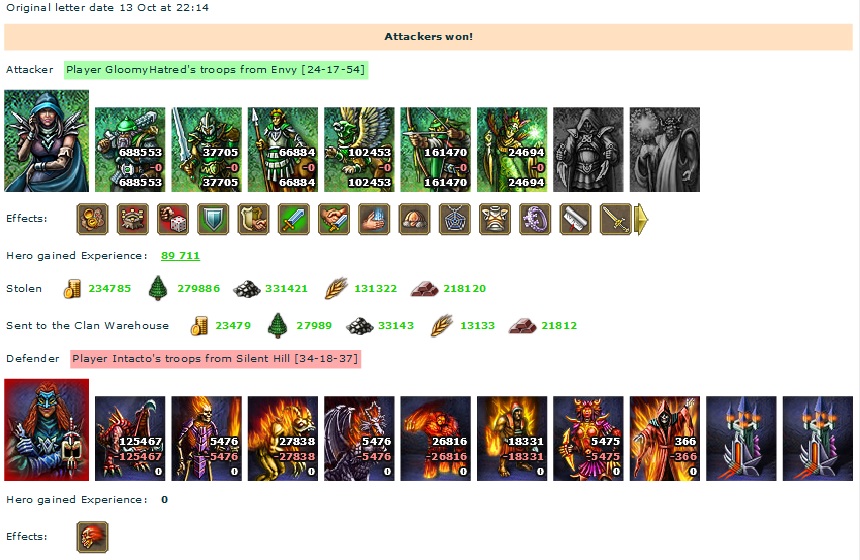Image resolution: width=860 pixels, height=560 pixels.
Task: Open defender Intacto's troops from Silent Hill
Action: (x=216, y=359)
